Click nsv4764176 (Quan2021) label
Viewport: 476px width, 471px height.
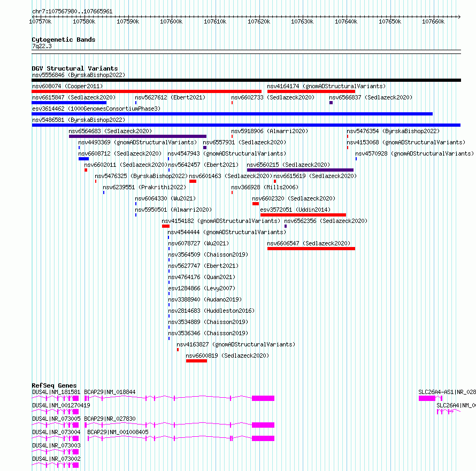[202, 277]
